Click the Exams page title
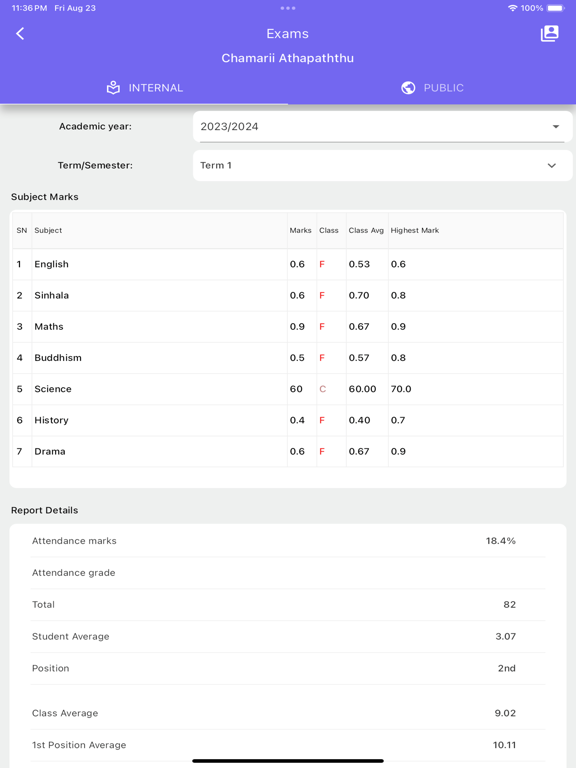Viewport: 576px width, 768px height. tap(288, 34)
